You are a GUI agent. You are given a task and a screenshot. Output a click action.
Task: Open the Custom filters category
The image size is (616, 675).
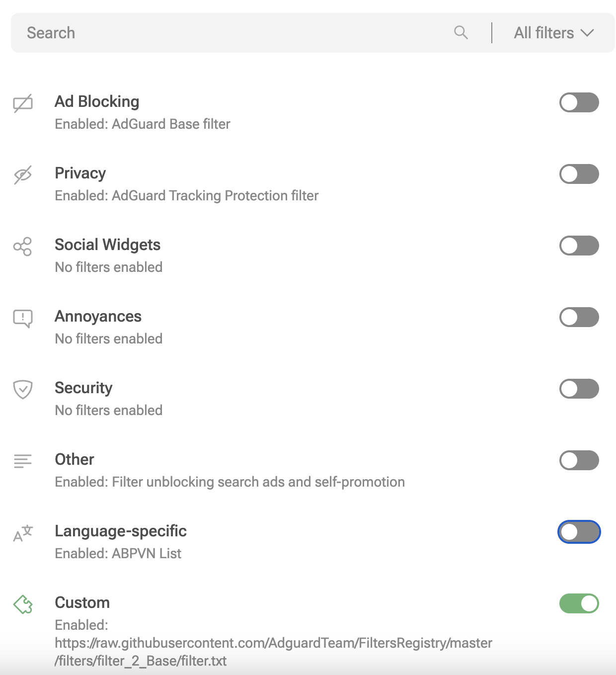82,603
